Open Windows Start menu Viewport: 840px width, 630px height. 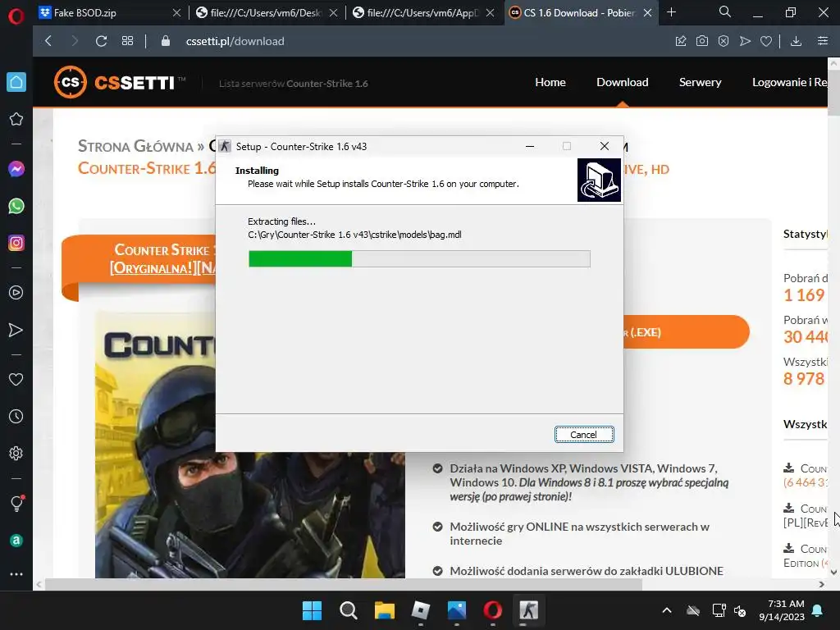312,610
